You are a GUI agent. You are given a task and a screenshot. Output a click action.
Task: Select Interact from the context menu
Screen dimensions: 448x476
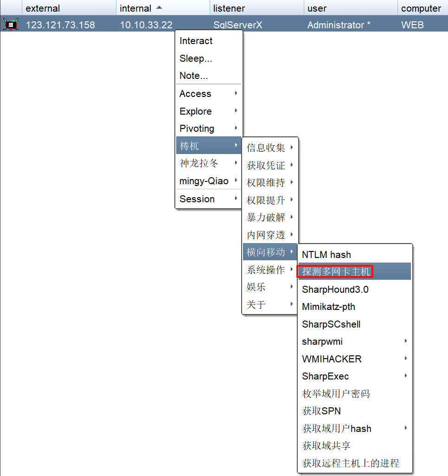[196, 41]
